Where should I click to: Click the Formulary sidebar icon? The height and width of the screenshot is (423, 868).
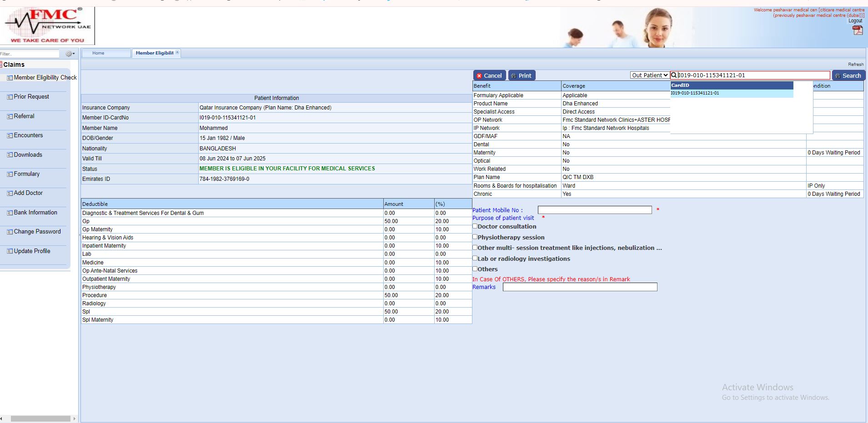tap(10, 174)
